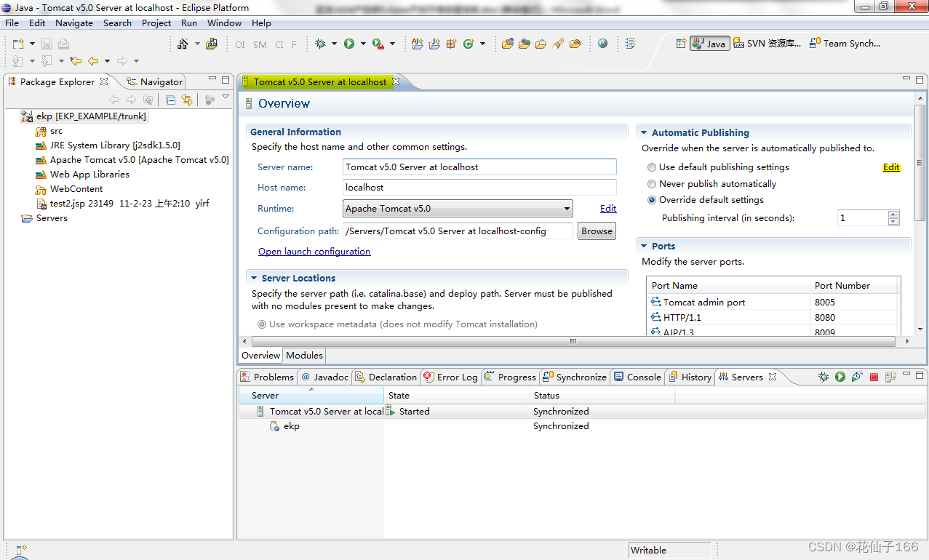Click Open launch configuration link
The height and width of the screenshot is (560, 929).
314,251
